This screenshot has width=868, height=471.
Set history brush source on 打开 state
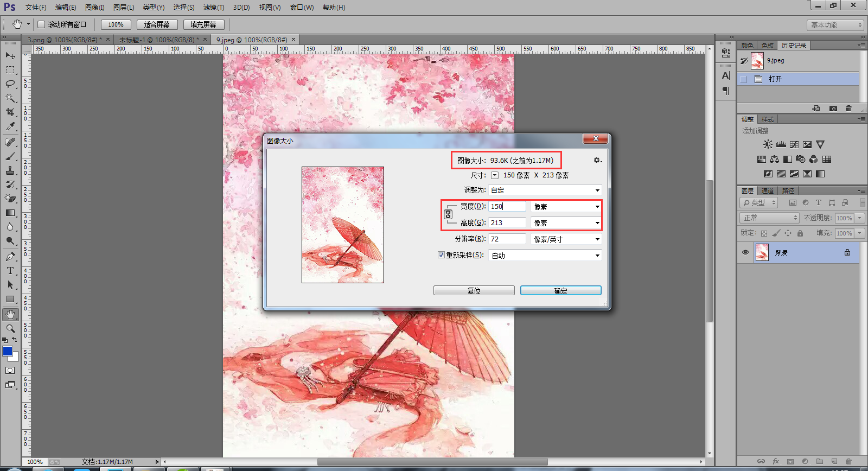click(744, 79)
